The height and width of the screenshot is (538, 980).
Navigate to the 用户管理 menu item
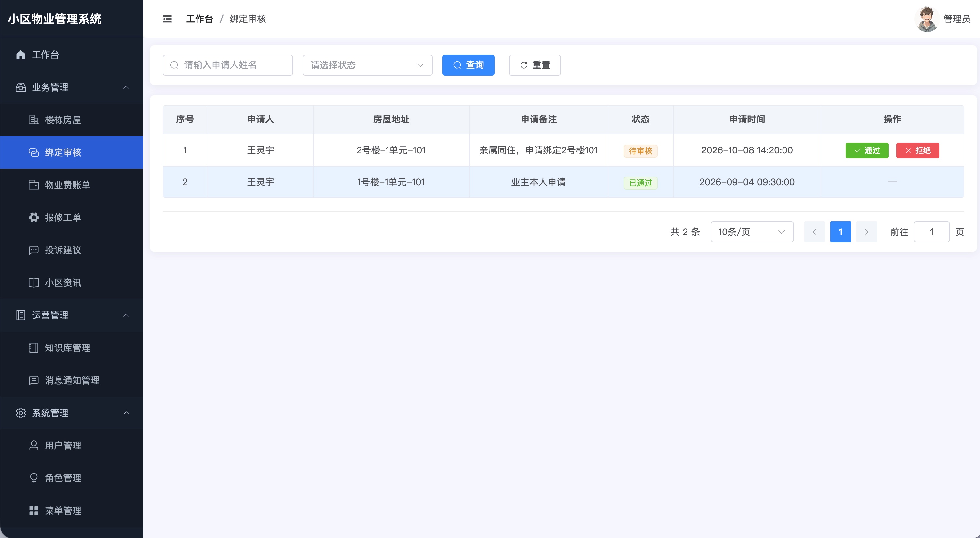72,446
